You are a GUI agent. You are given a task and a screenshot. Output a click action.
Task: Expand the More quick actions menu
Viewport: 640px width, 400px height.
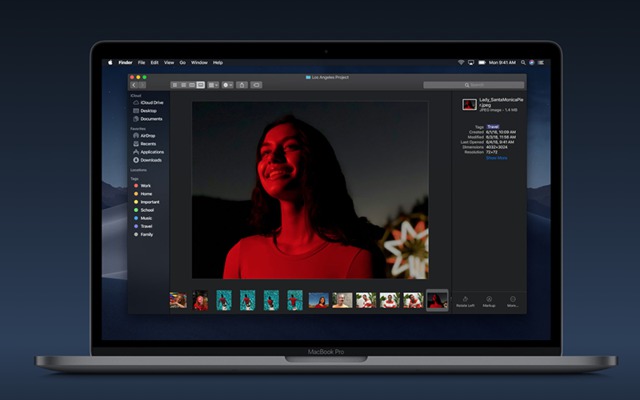pos(512,301)
